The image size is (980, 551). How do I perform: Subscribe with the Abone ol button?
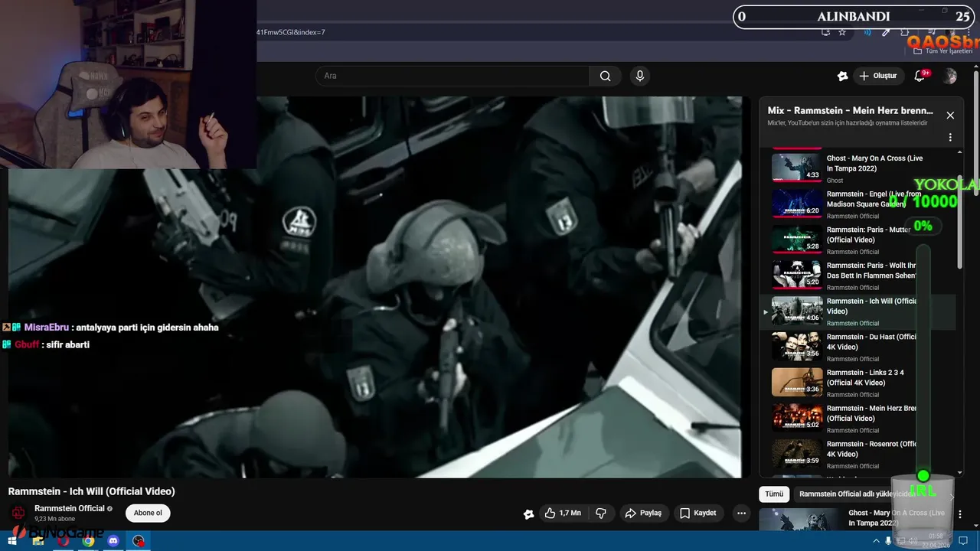(148, 513)
